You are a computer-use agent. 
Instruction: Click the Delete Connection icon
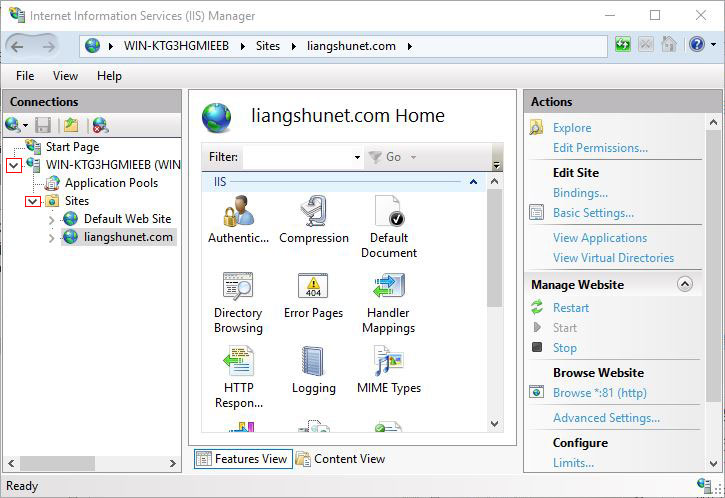click(100, 125)
